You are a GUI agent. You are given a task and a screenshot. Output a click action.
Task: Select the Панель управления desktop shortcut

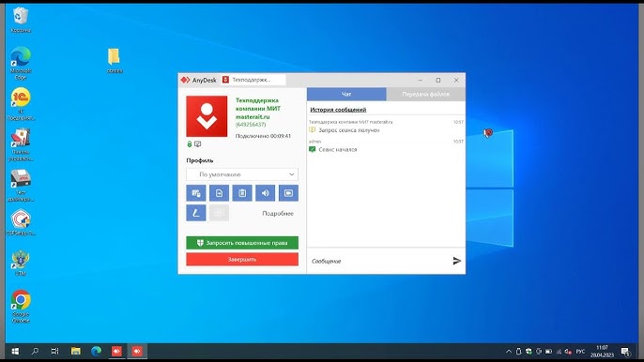[21, 144]
